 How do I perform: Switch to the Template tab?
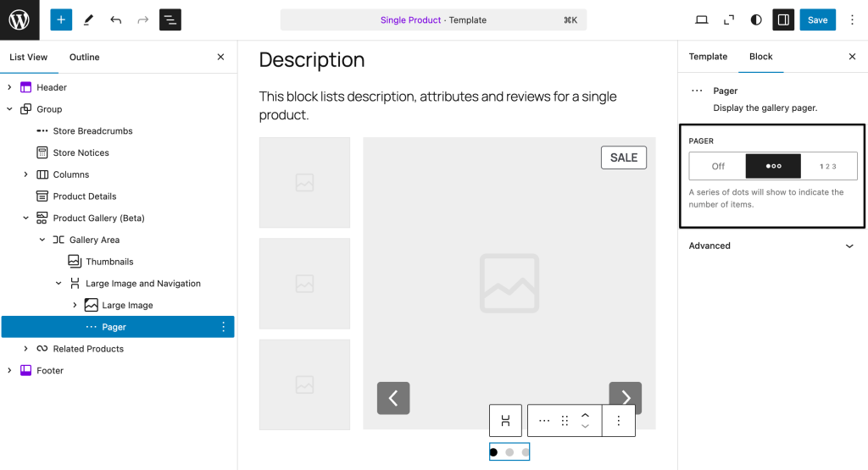pyautogui.click(x=708, y=57)
